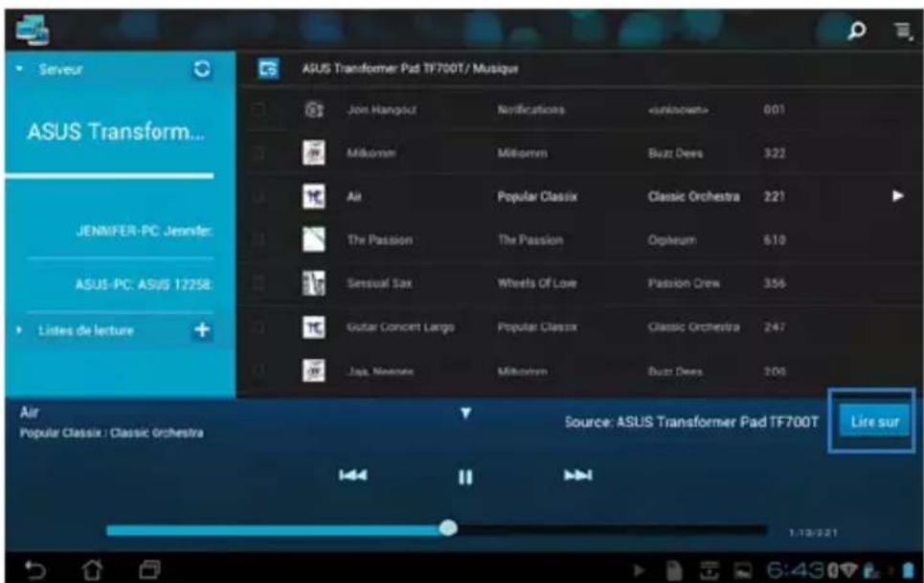Click the Wi-Fi icon in status bar

(x=849, y=570)
